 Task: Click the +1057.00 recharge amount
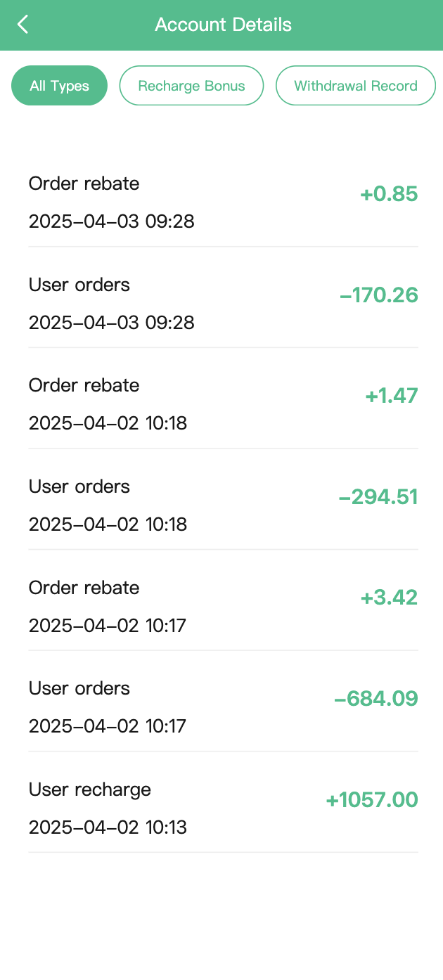point(372,800)
